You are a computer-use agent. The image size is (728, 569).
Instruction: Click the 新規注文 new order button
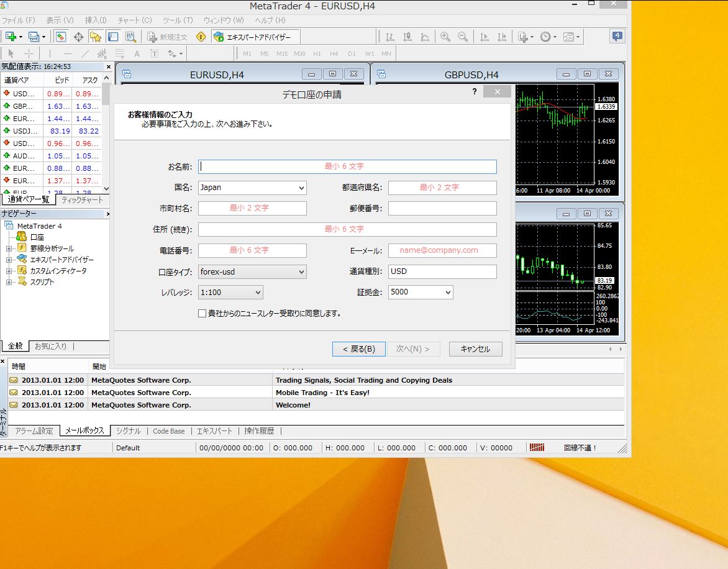(x=167, y=37)
